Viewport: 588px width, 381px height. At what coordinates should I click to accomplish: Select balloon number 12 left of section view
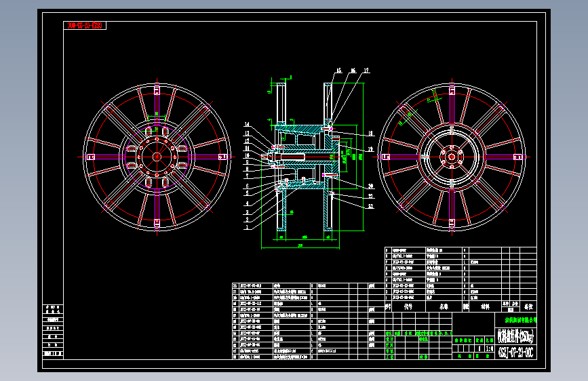pyautogui.click(x=247, y=141)
